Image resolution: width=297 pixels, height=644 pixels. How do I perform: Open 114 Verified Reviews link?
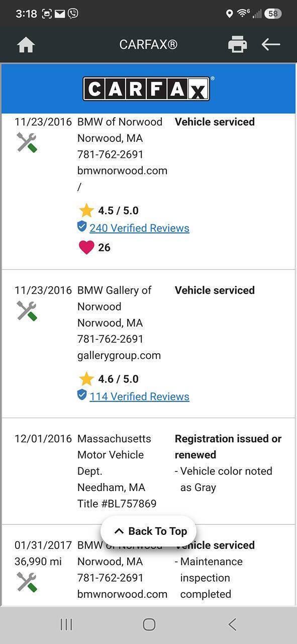click(x=139, y=396)
